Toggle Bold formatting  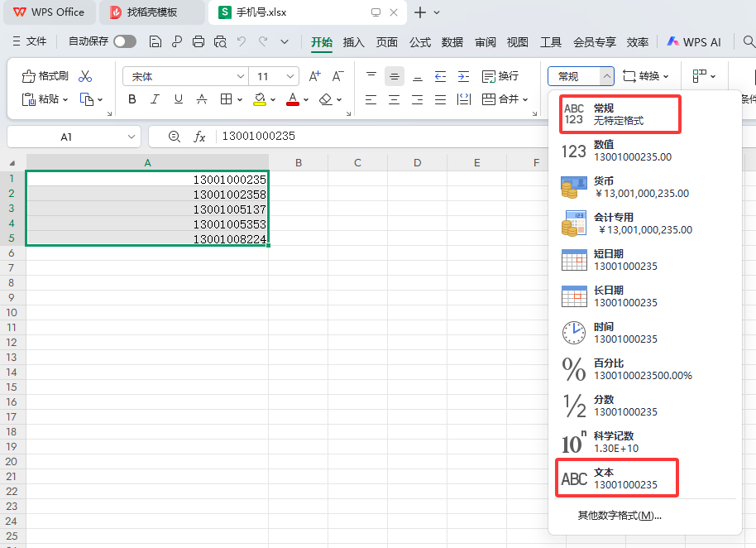pyautogui.click(x=132, y=99)
